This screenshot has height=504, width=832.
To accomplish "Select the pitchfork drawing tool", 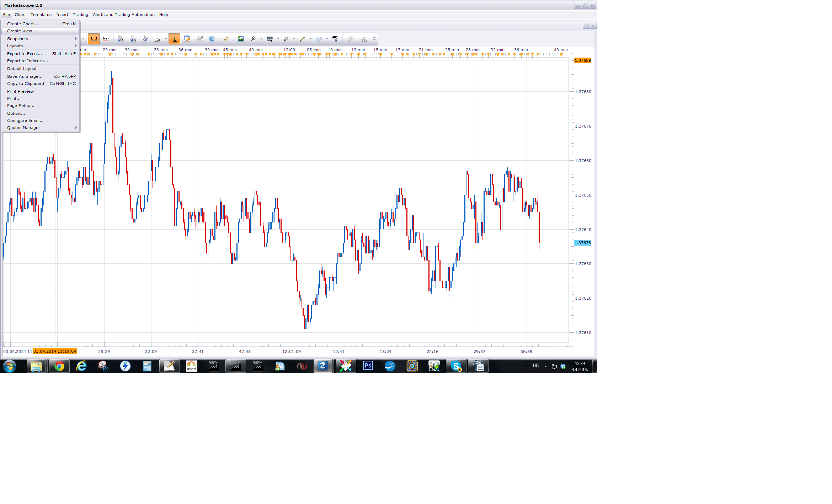I will (x=254, y=39).
